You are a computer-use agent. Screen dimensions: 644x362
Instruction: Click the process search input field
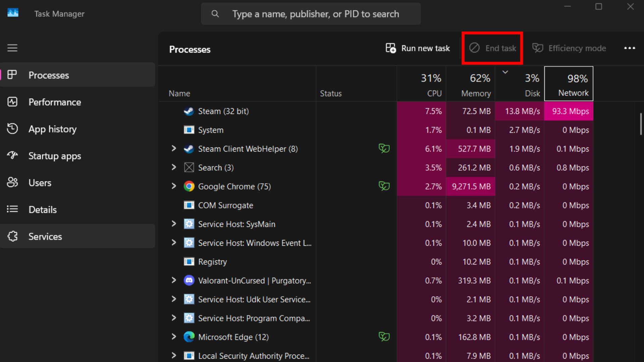(x=311, y=14)
